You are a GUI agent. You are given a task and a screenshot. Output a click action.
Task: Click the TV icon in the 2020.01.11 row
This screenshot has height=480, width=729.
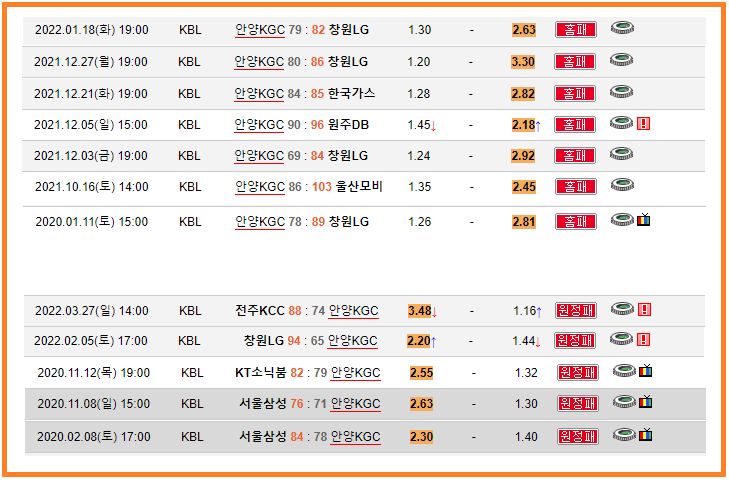click(x=644, y=220)
